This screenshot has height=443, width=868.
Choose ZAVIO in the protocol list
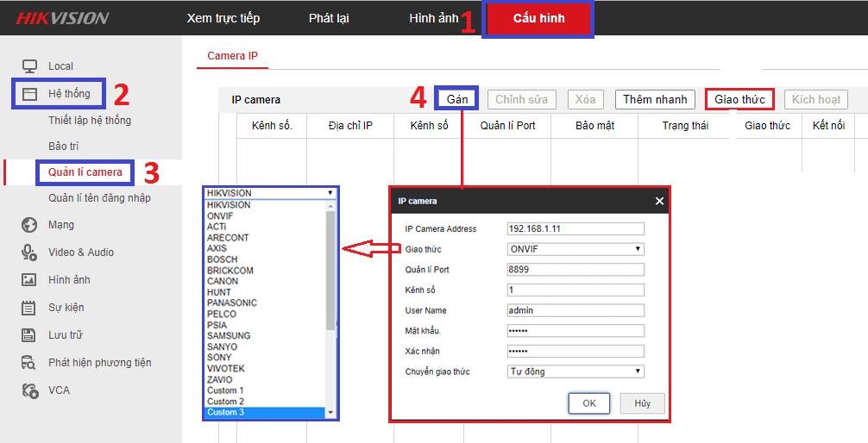[220, 380]
